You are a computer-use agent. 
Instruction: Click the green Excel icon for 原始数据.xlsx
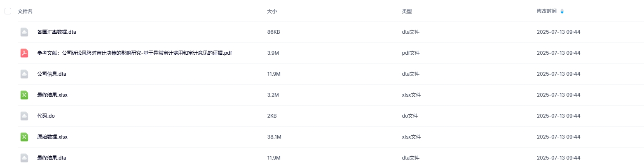point(24,137)
